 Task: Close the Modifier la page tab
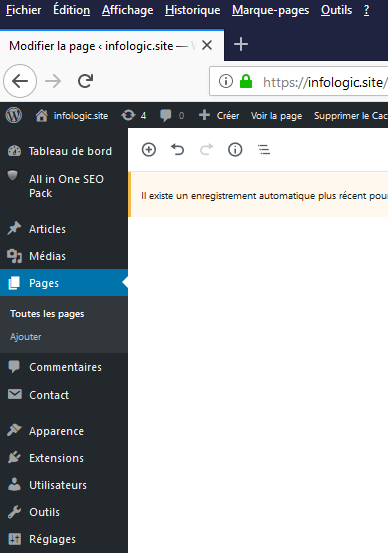207,45
